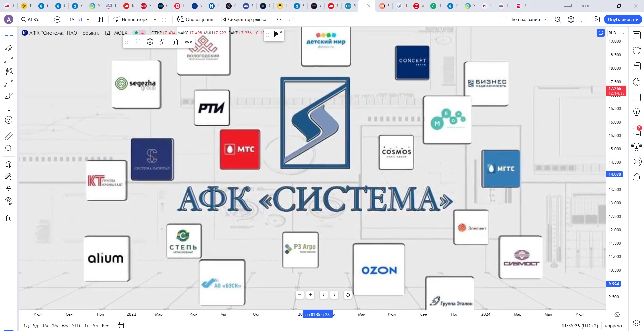Set time range to YTD
This screenshot has width=644, height=331.
click(x=76, y=326)
